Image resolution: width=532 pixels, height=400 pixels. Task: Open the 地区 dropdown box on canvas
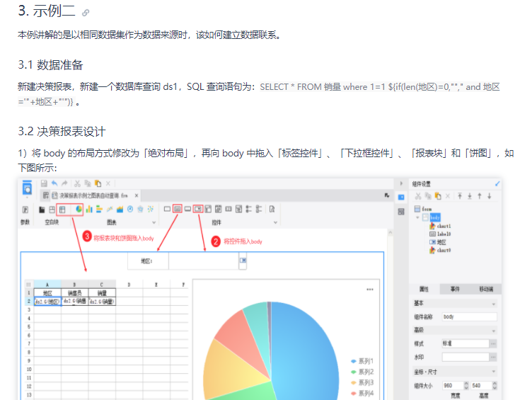pos(243,261)
